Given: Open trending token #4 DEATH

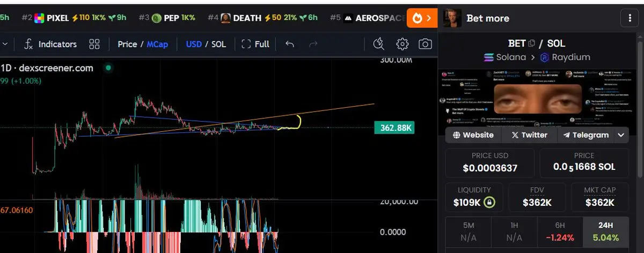Looking at the screenshot, I should click(x=262, y=18).
